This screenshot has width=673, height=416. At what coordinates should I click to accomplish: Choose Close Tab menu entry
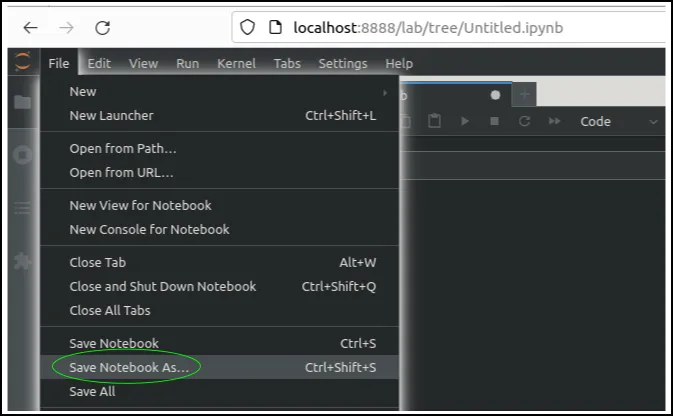click(220, 262)
